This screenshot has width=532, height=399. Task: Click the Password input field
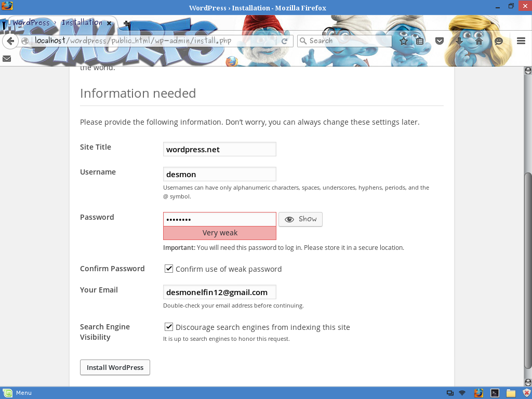pyautogui.click(x=220, y=219)
